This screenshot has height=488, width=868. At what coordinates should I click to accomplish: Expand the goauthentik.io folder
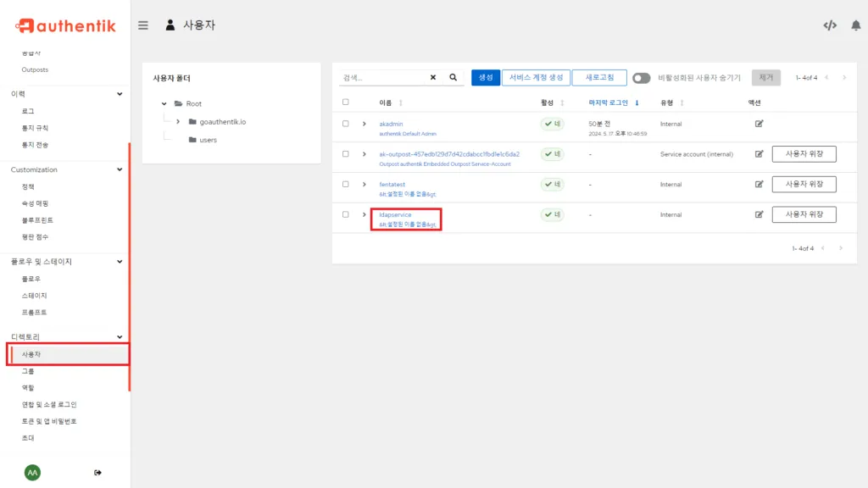(179, 121)
